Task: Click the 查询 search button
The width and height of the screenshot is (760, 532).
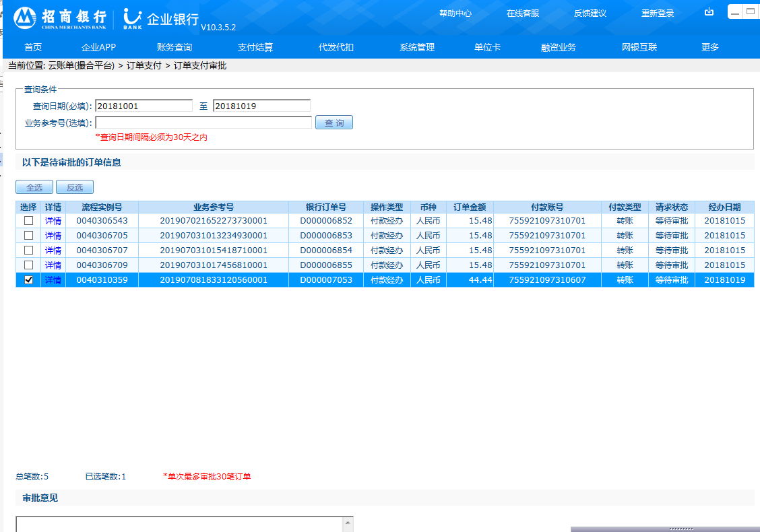Action: (334, 123)
